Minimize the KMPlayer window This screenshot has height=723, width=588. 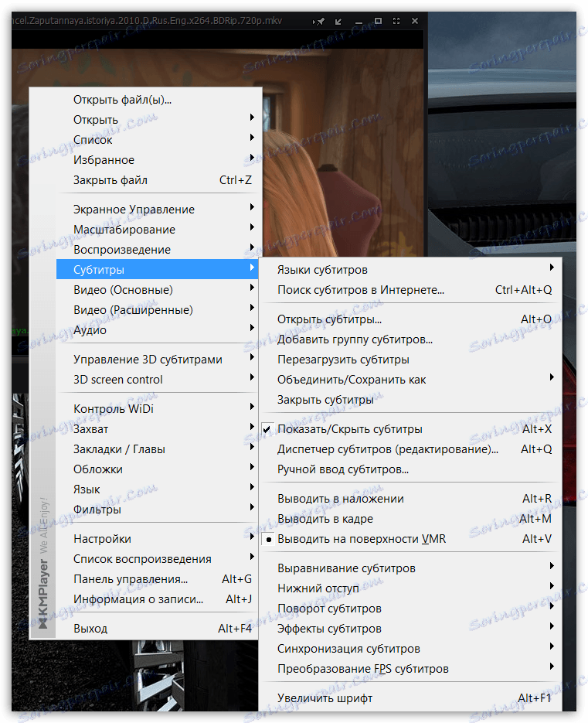point(359,21)
